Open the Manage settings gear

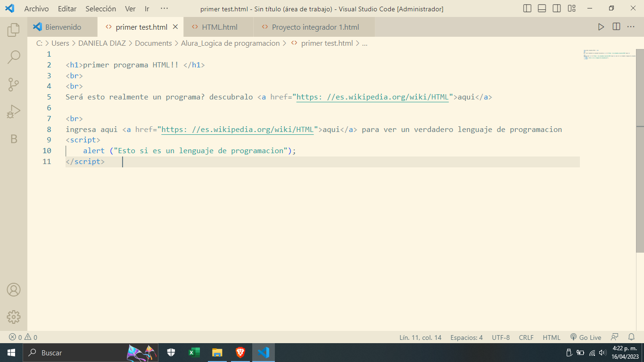click(x=14, y=317)
